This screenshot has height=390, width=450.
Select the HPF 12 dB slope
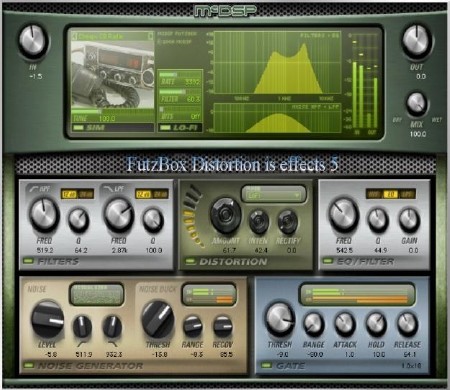[x=69, y=194]
